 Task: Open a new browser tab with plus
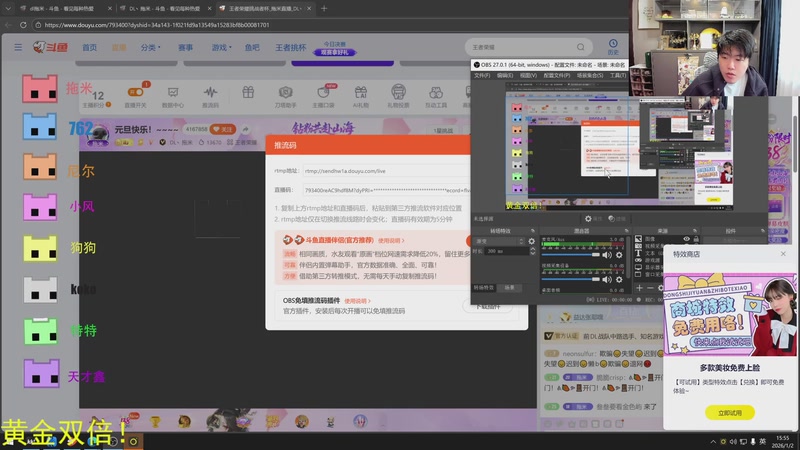[324, 8]
